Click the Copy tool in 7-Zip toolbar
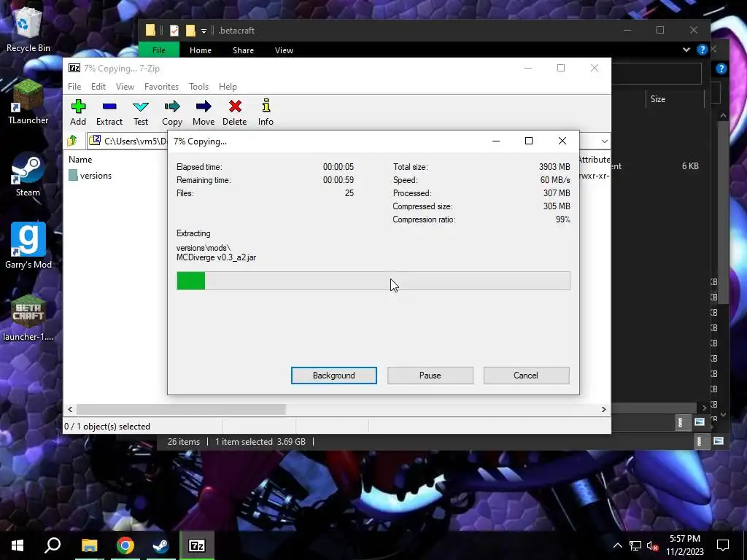The width and height of the screenshot is (747, 560). [x=172, y=112]
